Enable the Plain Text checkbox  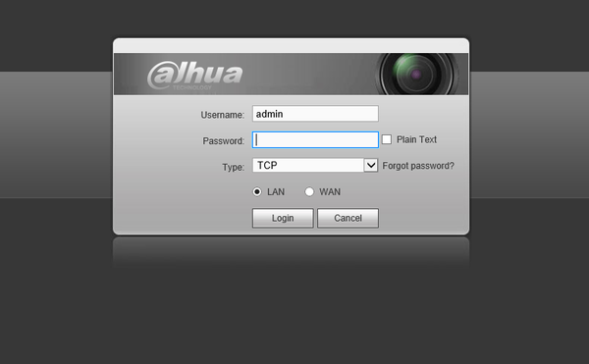(x=387, y=139)
